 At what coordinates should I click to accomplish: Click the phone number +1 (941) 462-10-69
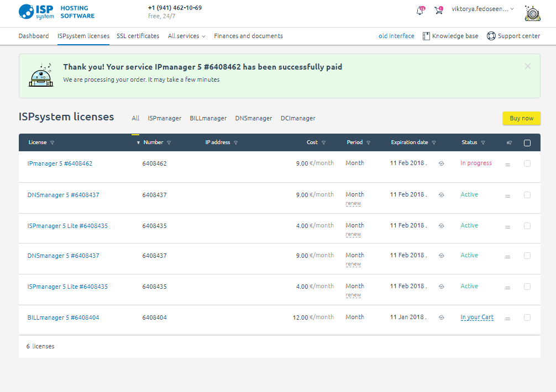[x=175, y=8]
